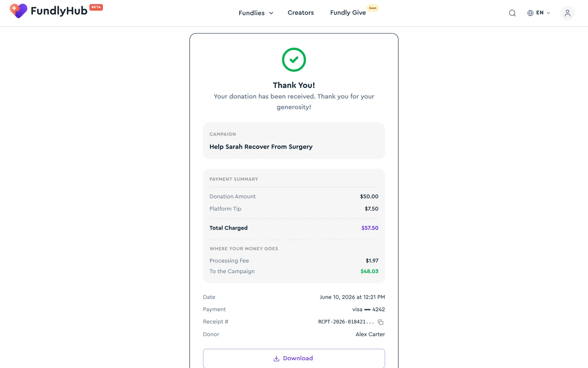Expand the Fundlies dropdown menu
The image size is (588, 368).
(x=256, y=13)
